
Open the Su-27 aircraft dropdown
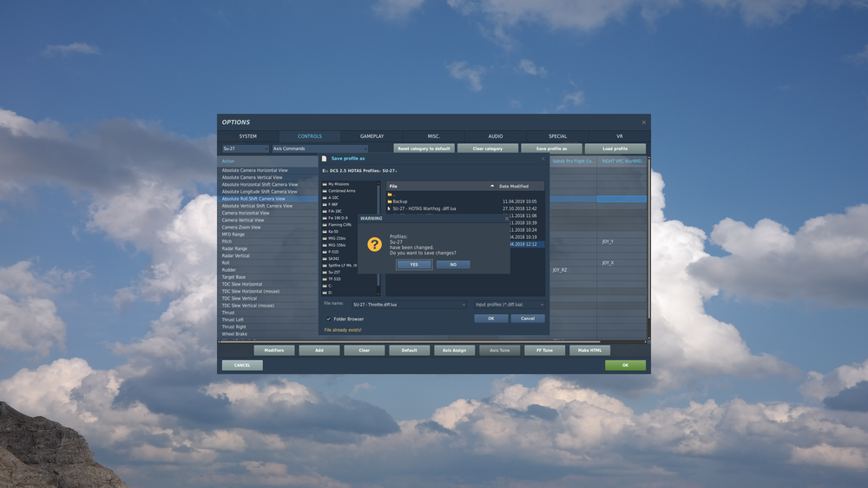(246, 148)
